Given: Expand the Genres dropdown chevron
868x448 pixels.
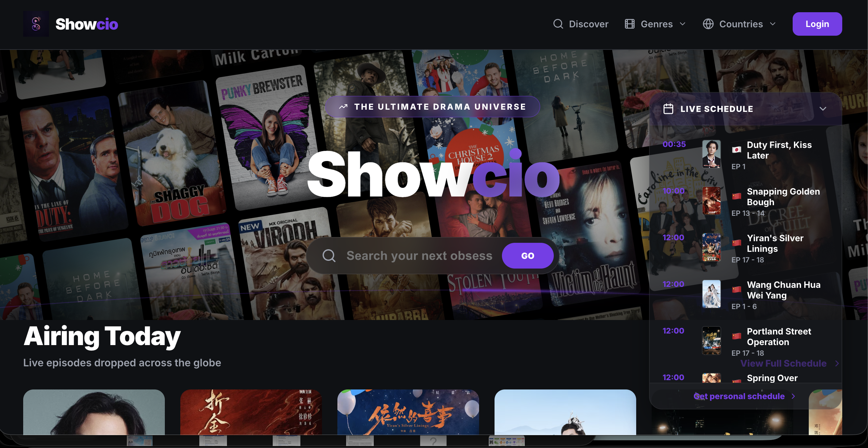Looking at the screenshot, I should (x=683, y=24).
